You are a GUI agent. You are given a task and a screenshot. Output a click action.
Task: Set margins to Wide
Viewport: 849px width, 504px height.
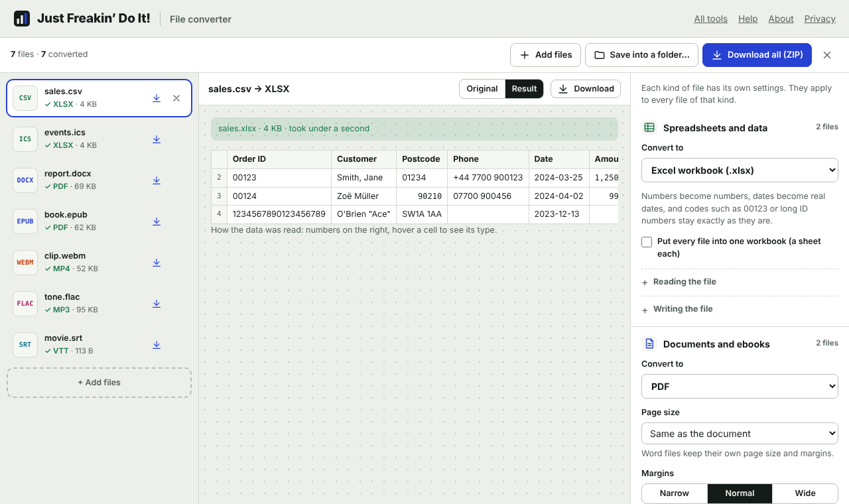805,493
